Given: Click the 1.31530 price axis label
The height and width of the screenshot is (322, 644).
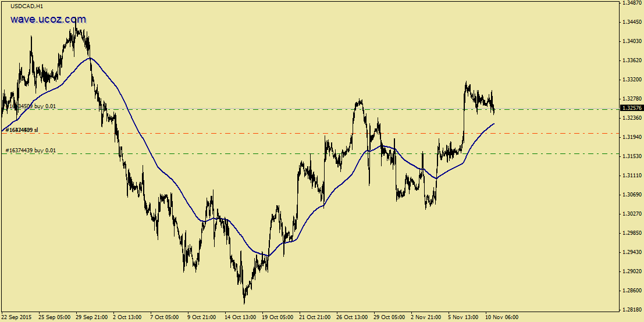Looking at the screenshot, I should pos(632,156).
